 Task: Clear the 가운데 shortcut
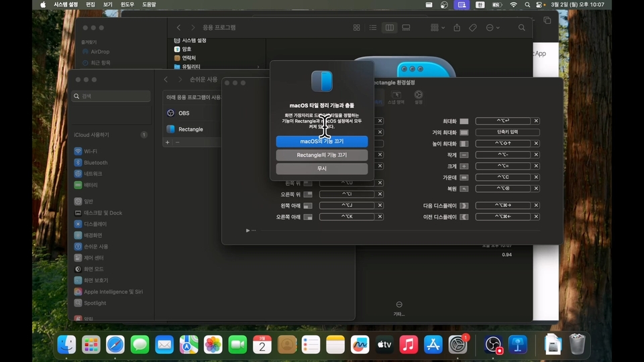(536, 177)
